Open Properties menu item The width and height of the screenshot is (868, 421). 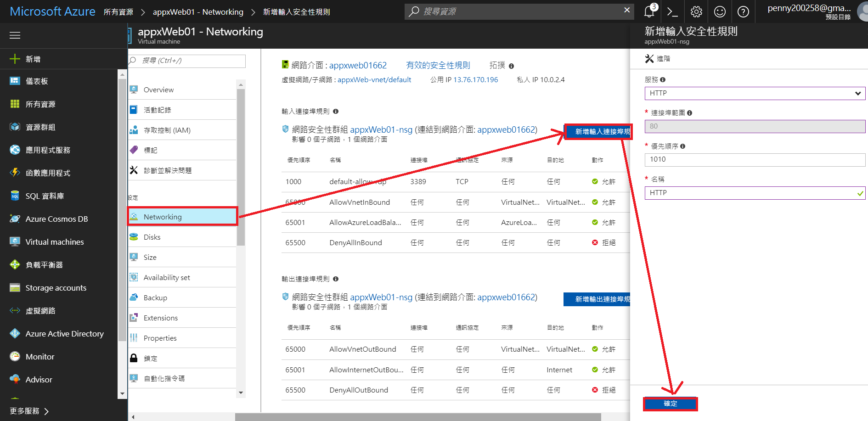coord(182,338)
